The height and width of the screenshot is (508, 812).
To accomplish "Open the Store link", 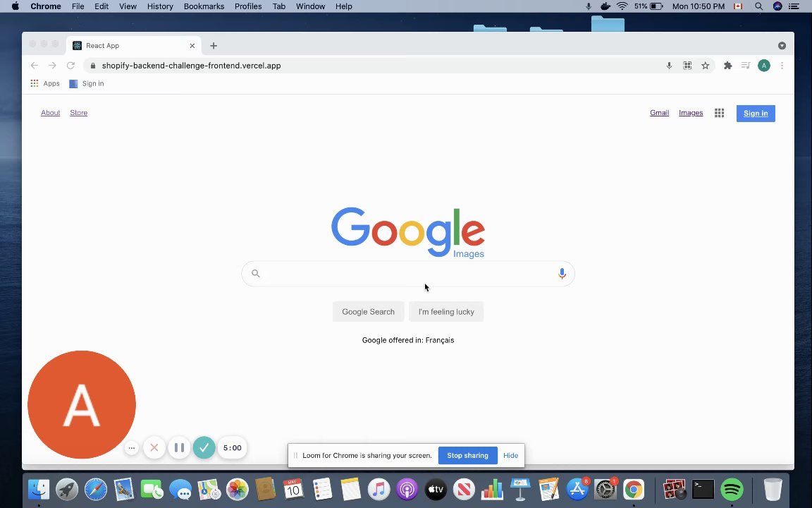I will 79,112.
